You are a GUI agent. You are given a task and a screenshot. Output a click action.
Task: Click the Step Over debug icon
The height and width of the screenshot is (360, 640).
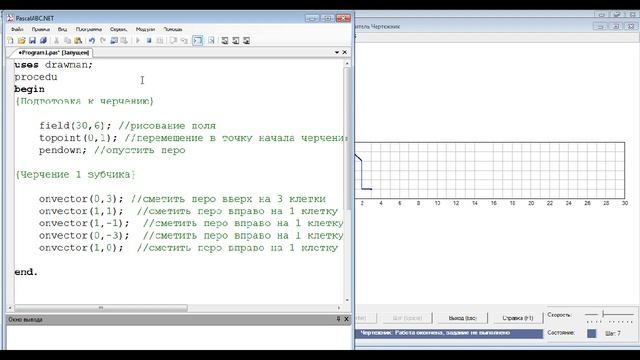pos(173,40)
